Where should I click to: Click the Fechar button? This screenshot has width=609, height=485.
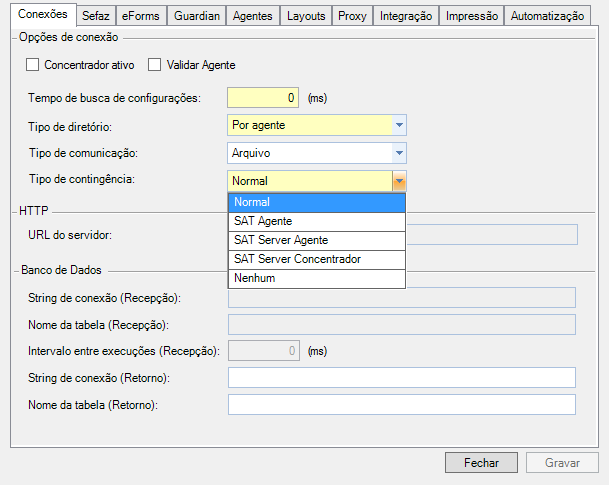pos(481,463)
